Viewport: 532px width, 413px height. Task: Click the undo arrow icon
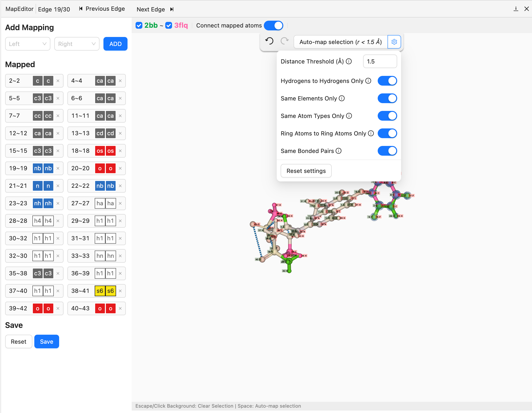[x=269, y=41]
